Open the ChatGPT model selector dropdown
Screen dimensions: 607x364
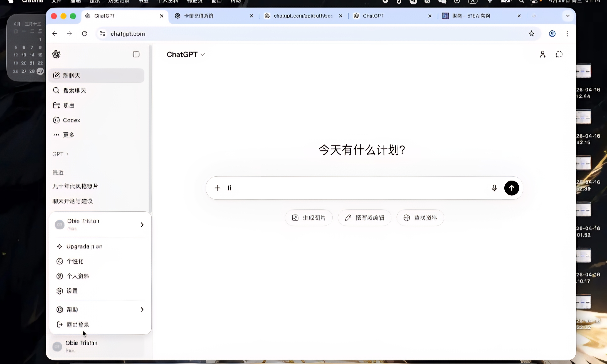(x=186, y=55)
